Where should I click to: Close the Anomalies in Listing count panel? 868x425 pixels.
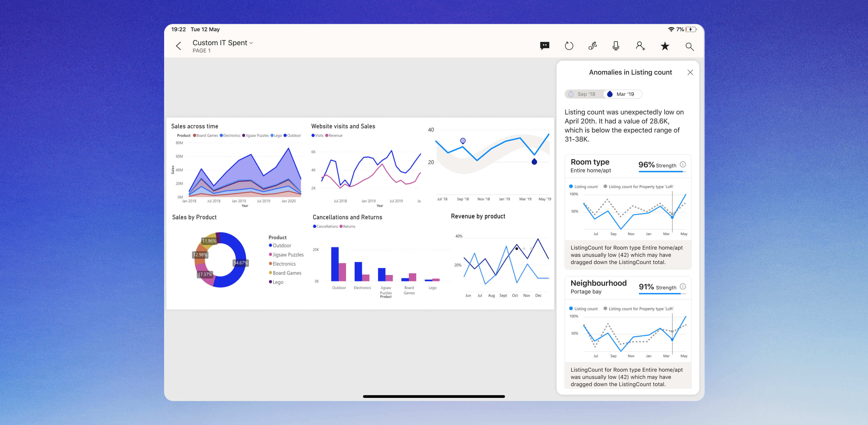coord(690,73)
